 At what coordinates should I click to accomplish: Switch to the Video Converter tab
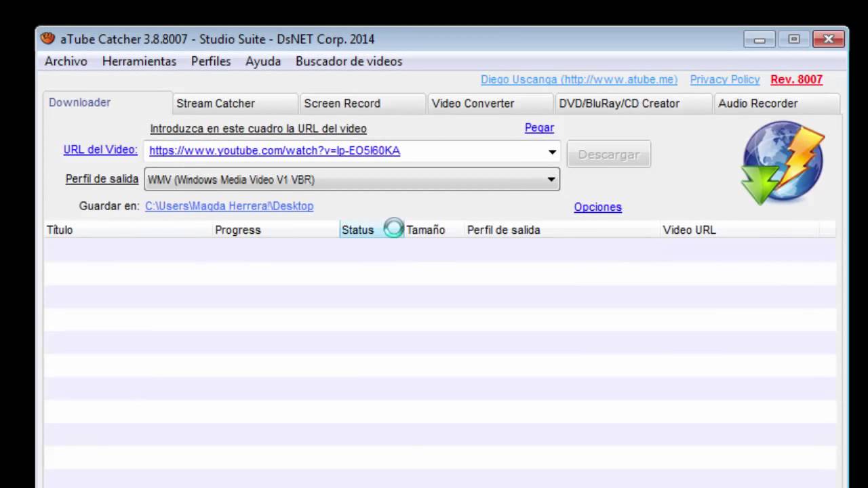[490, 104]
